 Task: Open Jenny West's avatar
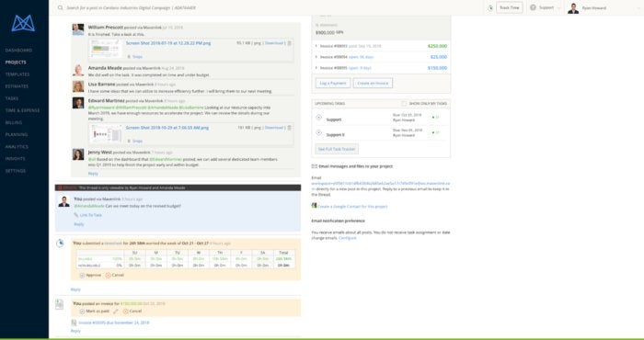click(78, 154)
